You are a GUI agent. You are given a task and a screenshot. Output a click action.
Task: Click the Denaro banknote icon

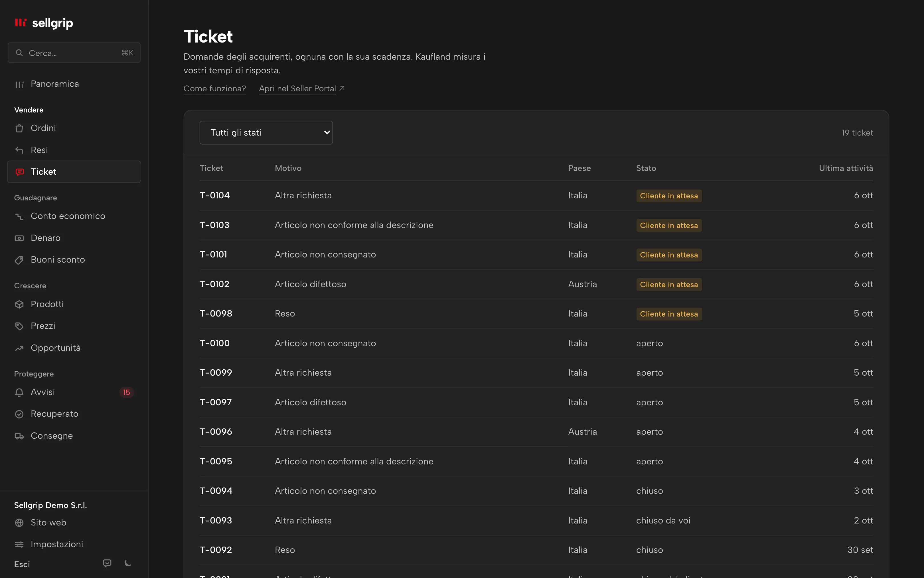[x=19, y=238]
